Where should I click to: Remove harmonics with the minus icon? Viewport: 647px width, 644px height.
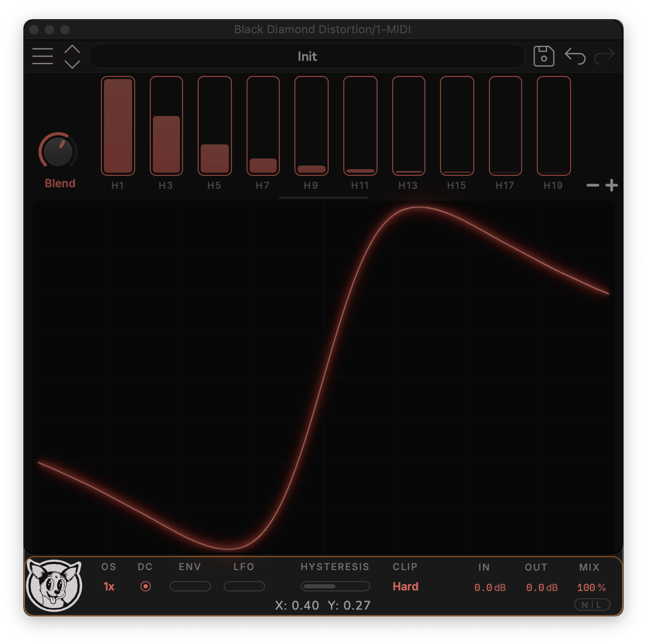click(x=593, y=185)
